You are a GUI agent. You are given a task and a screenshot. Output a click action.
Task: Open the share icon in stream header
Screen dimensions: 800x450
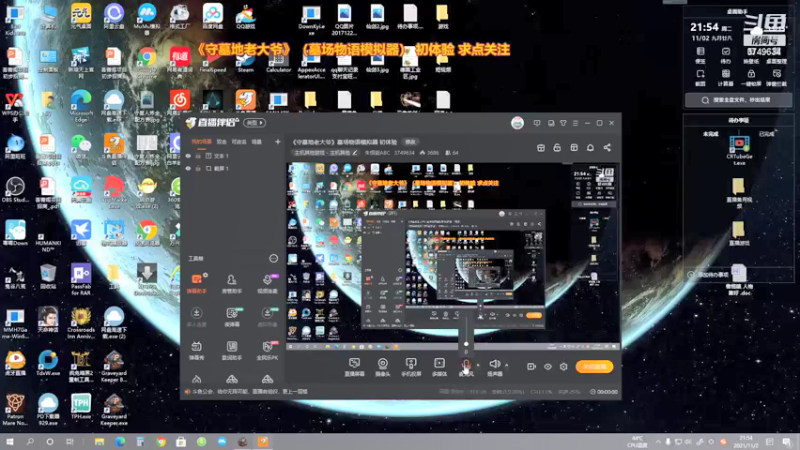[x=607, y=147]
